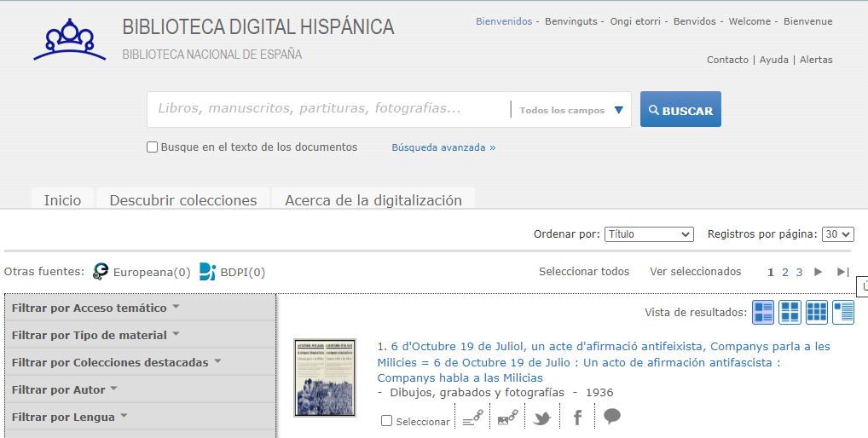
Task: Open Acerca de la digitalización tab
Action: click(x=373, y=199)
